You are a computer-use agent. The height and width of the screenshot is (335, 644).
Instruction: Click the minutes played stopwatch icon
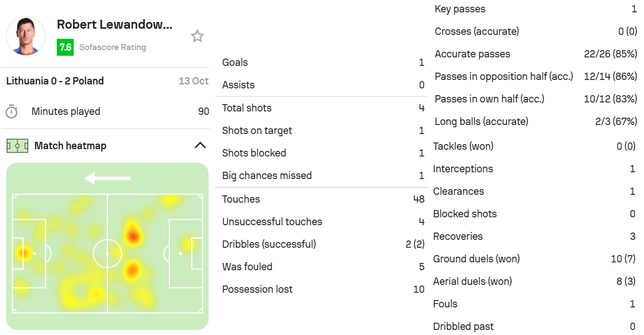click(11, 111)
